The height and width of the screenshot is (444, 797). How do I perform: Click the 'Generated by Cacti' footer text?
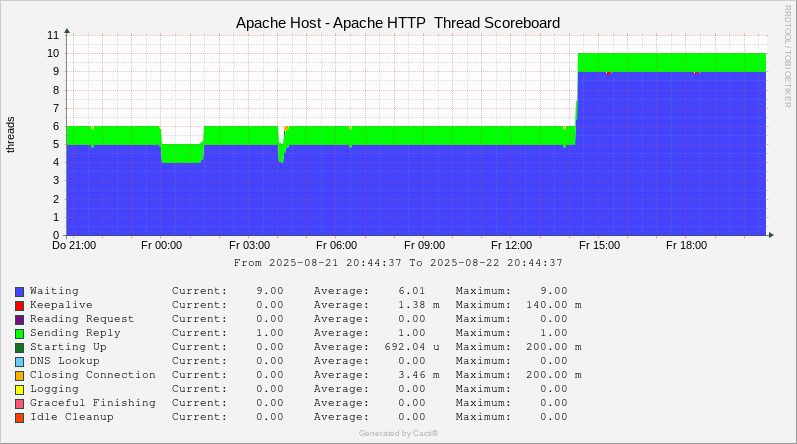(x=398, y=433)
